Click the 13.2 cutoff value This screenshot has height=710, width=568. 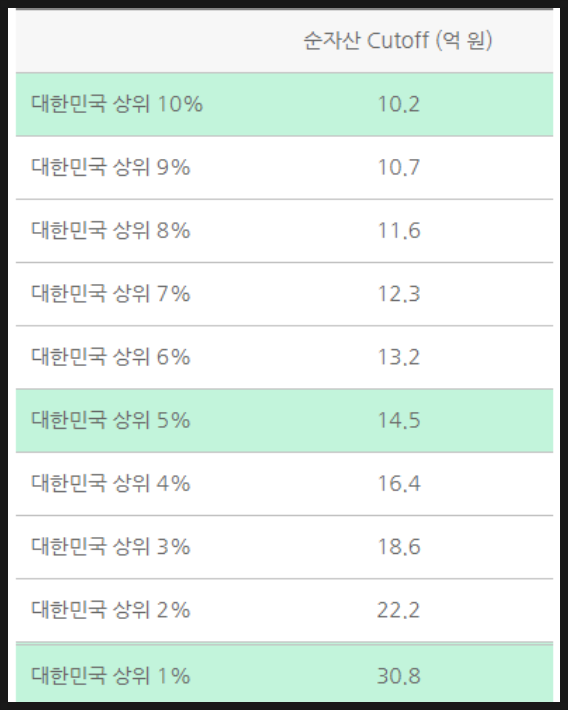[x=399, y=357]
